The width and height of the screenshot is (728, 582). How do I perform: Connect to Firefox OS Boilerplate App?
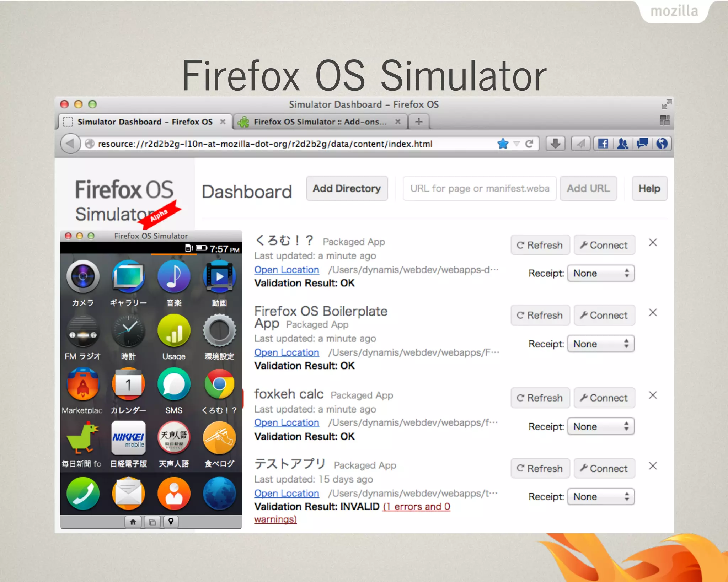coord(604,315)
